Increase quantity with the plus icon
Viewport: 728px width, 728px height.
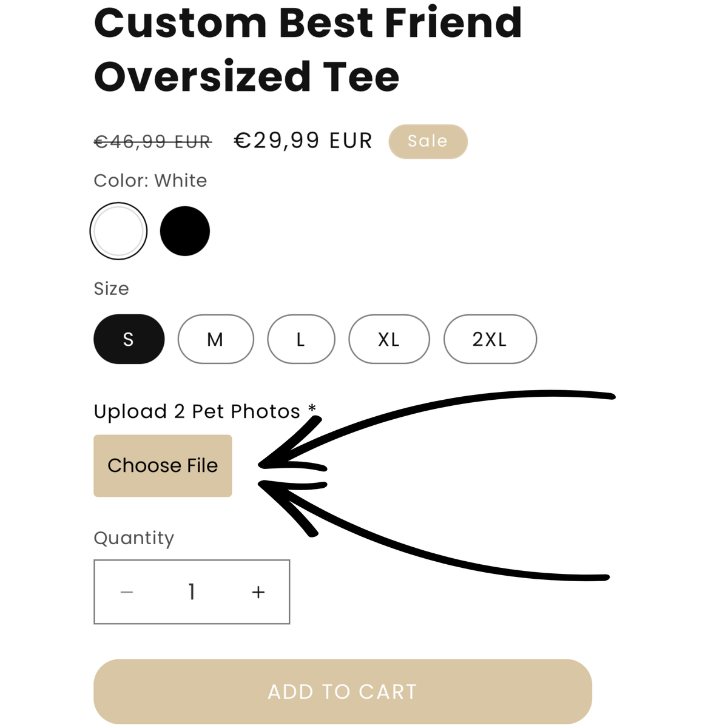258,592
